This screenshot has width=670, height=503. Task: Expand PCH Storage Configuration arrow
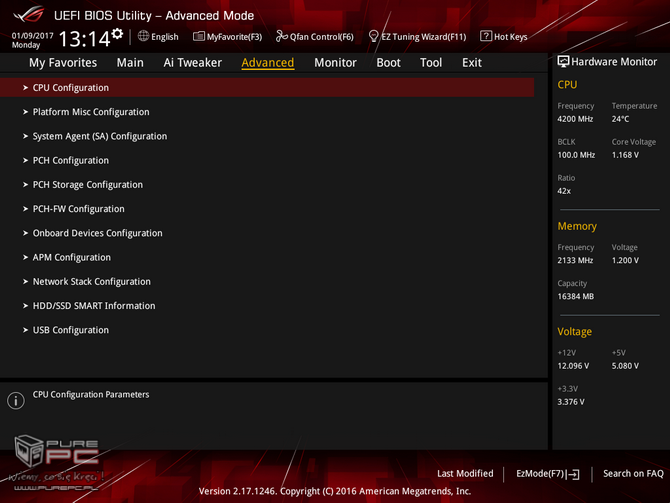[x=26, y=185]
